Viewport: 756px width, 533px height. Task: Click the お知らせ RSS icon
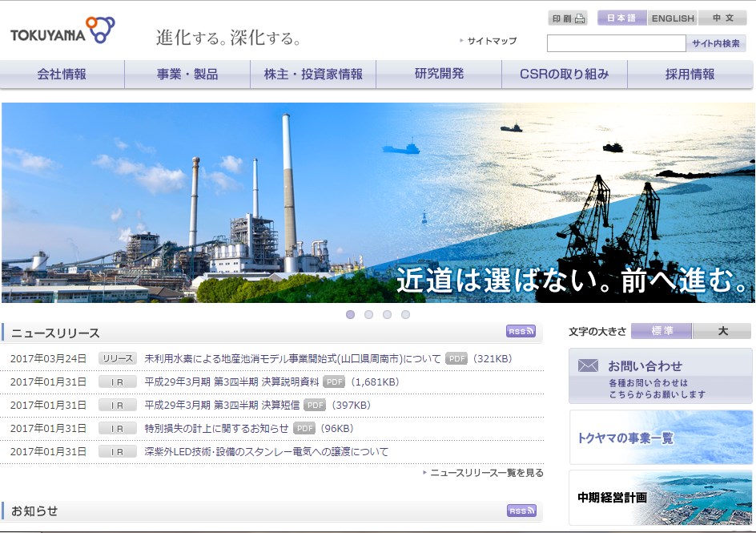tap(521, 511)
